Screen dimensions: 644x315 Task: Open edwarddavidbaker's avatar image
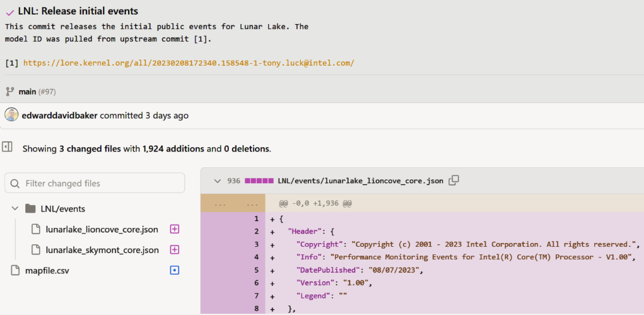[x=11, y=115]
